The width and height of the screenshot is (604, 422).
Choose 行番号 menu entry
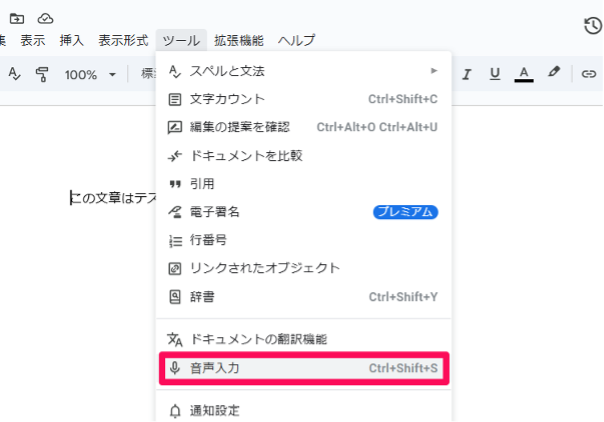[x=304, y=240]
